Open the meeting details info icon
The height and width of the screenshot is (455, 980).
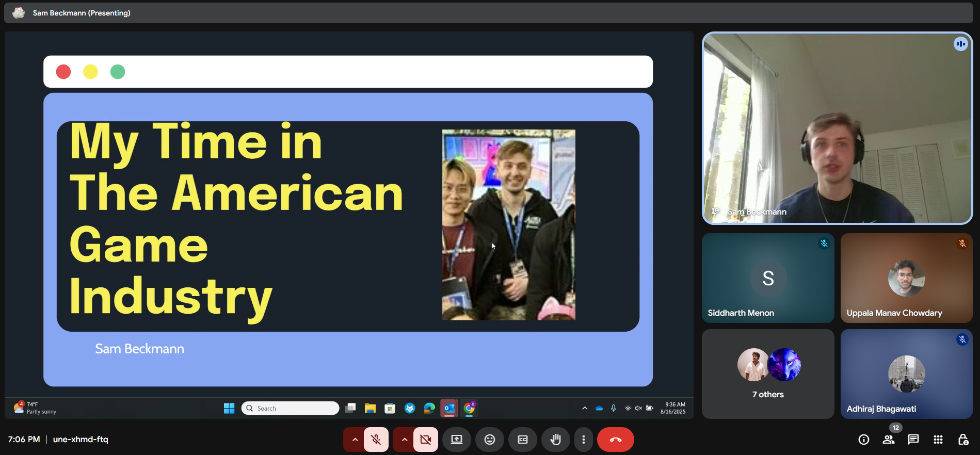click(863, 440)
